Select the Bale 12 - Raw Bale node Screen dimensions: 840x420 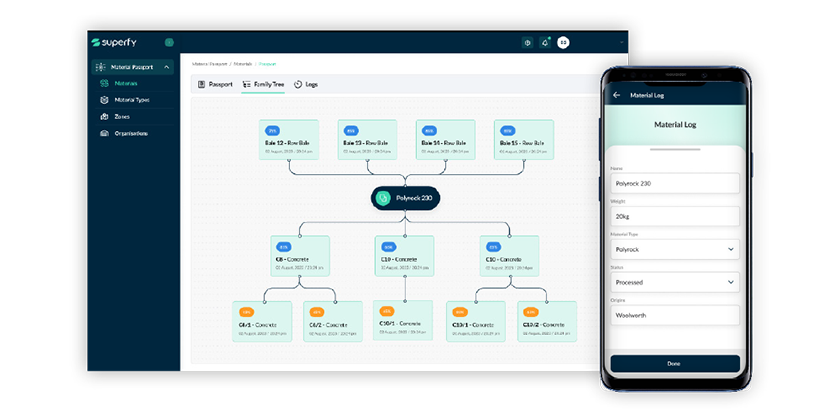click(x=289, y=140)
